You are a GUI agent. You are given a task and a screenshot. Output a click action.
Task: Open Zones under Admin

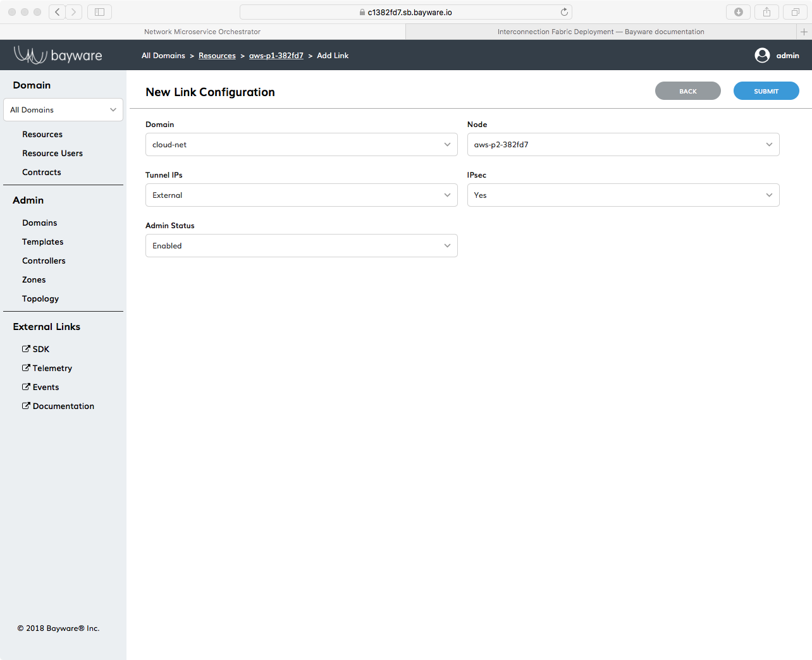[x=34, y=280]
